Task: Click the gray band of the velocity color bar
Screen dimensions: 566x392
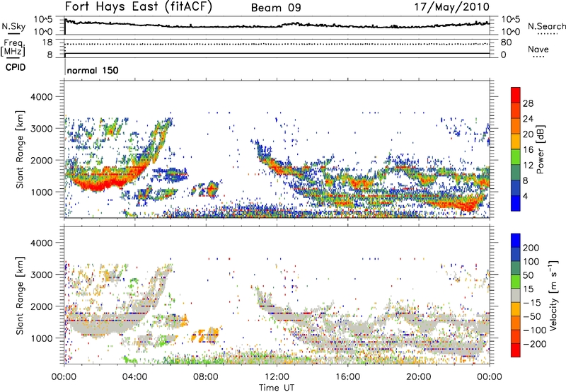Action: coord(516,296)
